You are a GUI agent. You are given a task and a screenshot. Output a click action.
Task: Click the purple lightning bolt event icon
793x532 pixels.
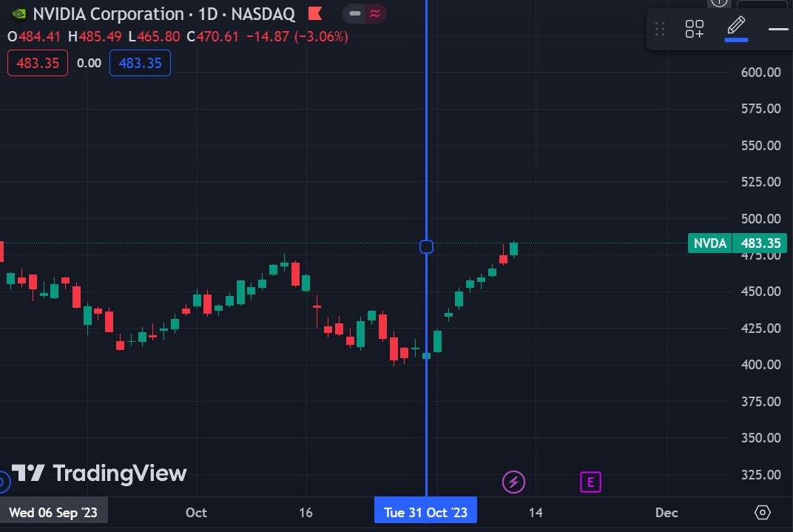513,482
